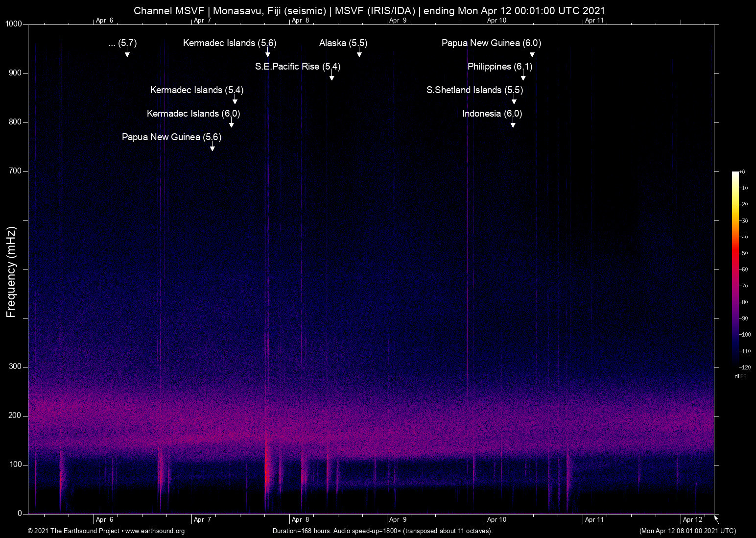The image size is (756, 538).
Task: Click the arrow below 'Philippines (6.1)'
Action: pyautogui.click(x=523, y=76)
